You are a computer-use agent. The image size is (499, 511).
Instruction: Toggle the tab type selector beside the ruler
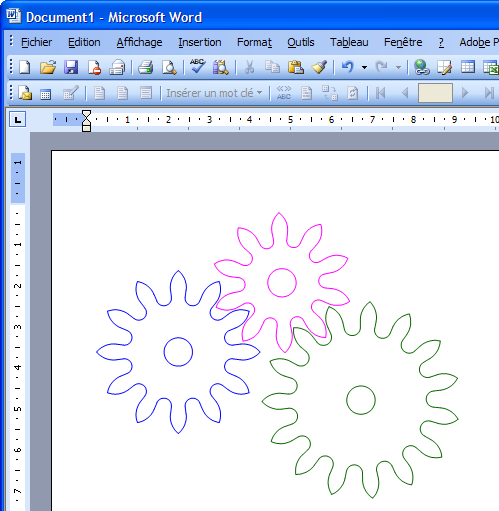tap(17, 120)
